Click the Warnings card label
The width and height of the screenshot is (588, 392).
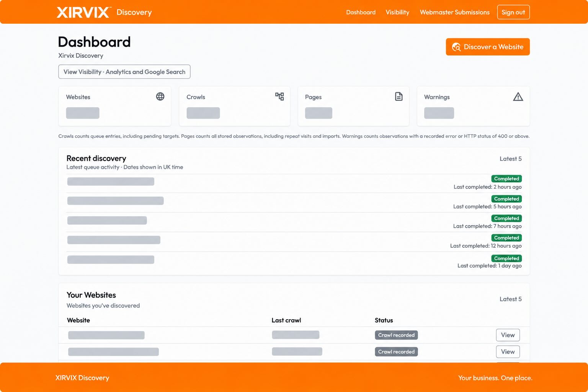tap(437, 97)
